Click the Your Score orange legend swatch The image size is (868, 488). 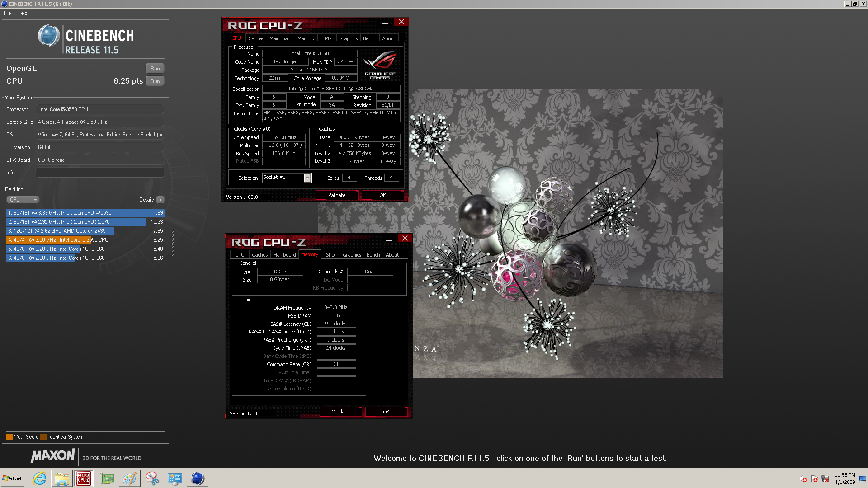click(x=9, y=437)
